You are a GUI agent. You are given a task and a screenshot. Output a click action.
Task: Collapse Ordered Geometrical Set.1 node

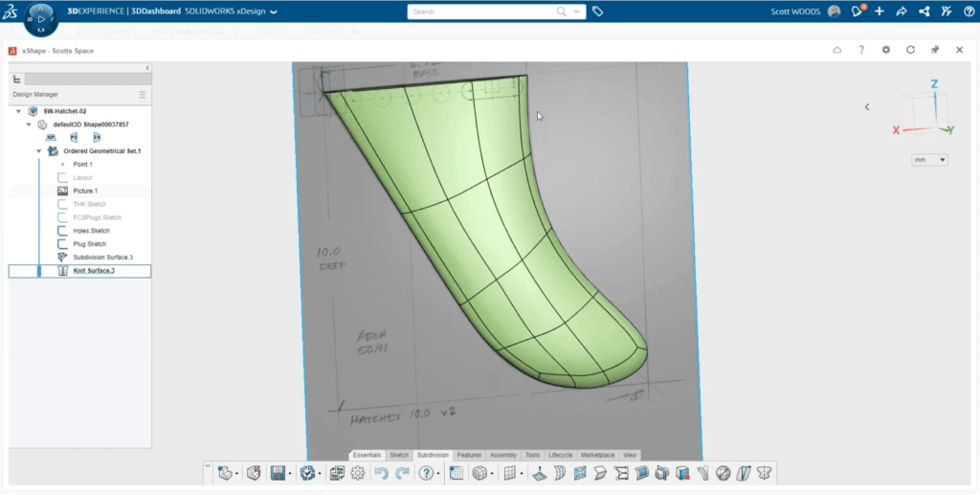[39, 151]
